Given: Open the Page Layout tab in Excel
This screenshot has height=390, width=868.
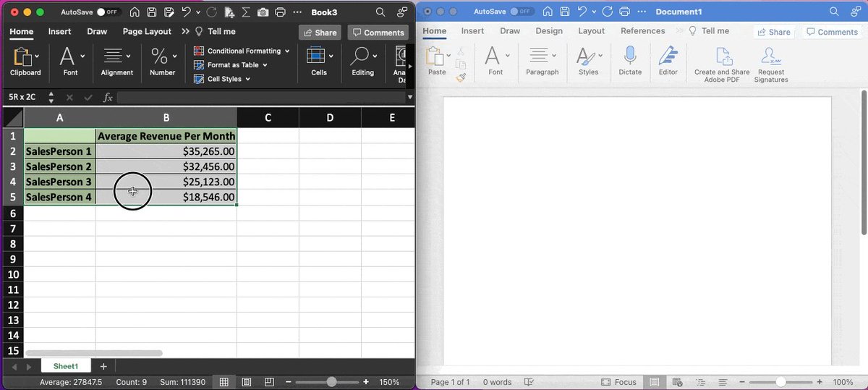Looking at the screenshot, I should 147,32.
